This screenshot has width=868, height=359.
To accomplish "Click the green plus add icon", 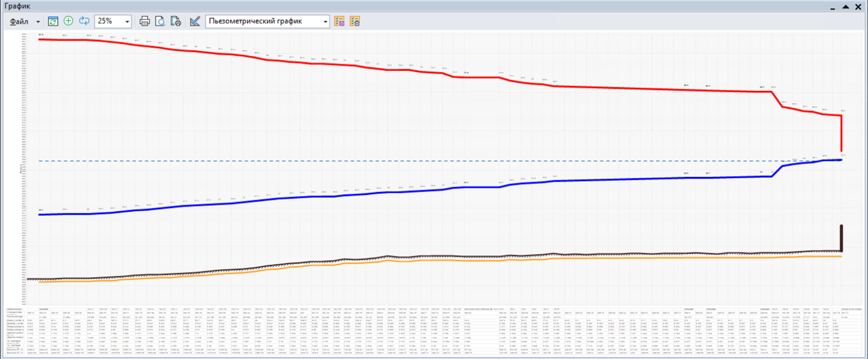I will tap(69, 21).
